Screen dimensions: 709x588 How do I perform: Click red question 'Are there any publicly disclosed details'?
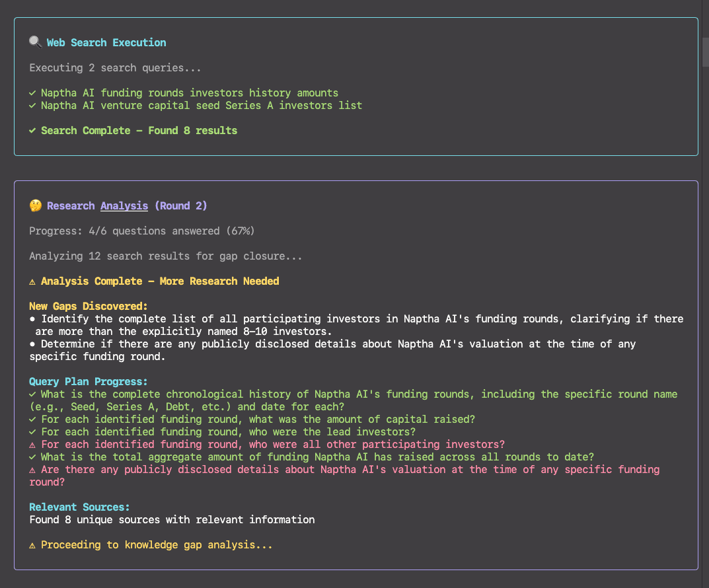[x=344, y=476]
